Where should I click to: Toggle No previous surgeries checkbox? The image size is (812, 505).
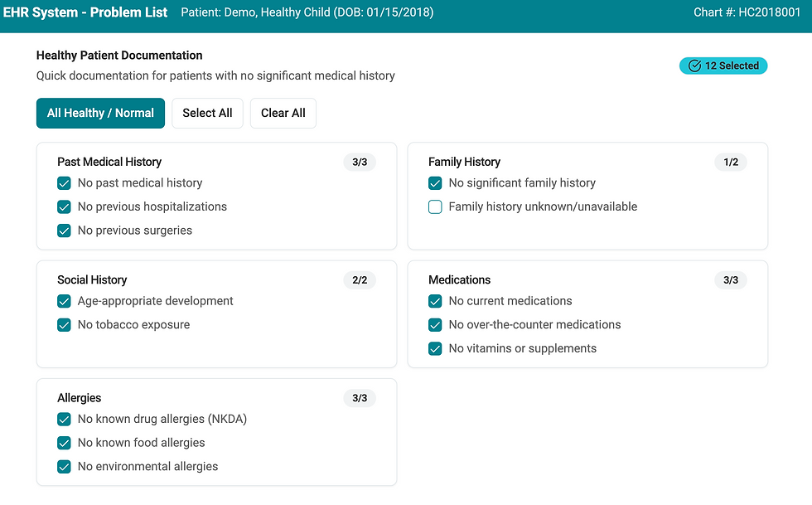[x=64, y=231]
